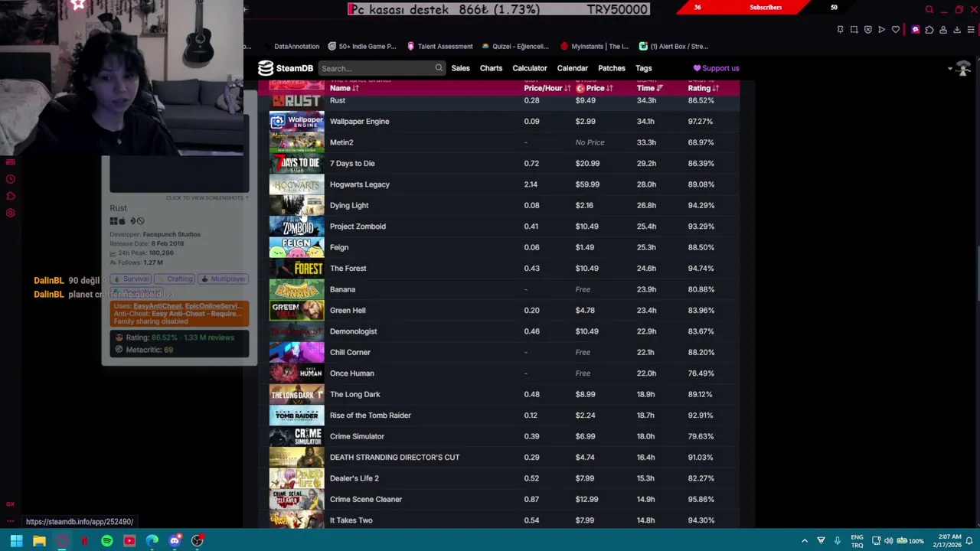Click the browser snapshot icon

pos(854,30)
